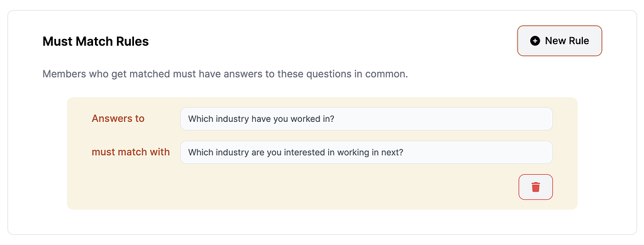Focus the 'must match with' question field
Image resolution: width=644 pixels, height=245 pixels.
pos(367,152)
